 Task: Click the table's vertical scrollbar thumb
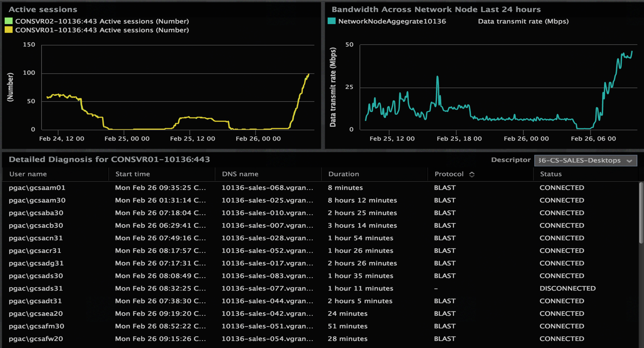[x=641, y=212]
